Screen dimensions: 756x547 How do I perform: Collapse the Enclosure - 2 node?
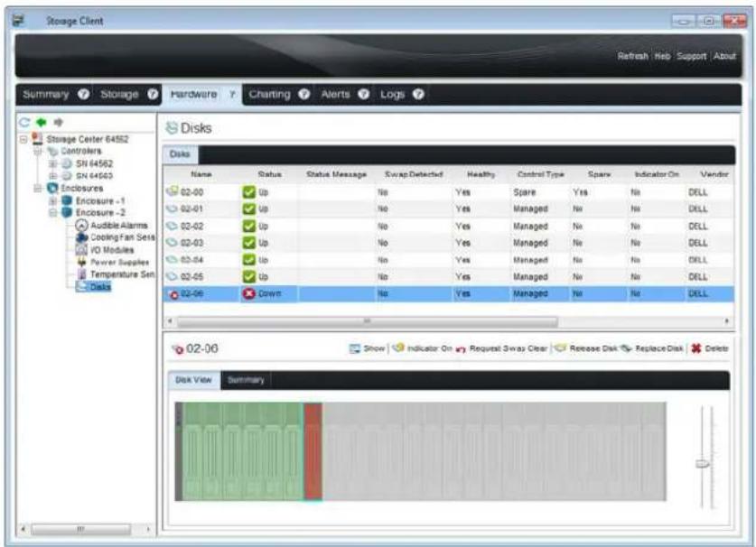point(53,212)
